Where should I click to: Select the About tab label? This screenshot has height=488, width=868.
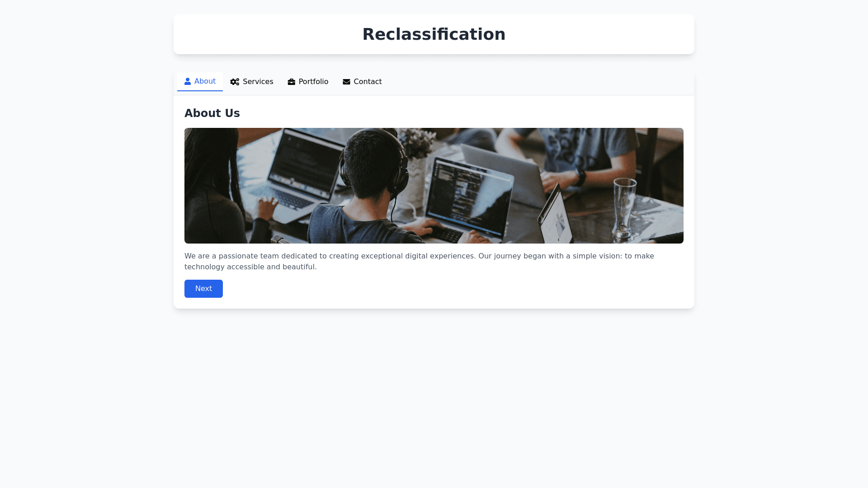tap(205, 81)
